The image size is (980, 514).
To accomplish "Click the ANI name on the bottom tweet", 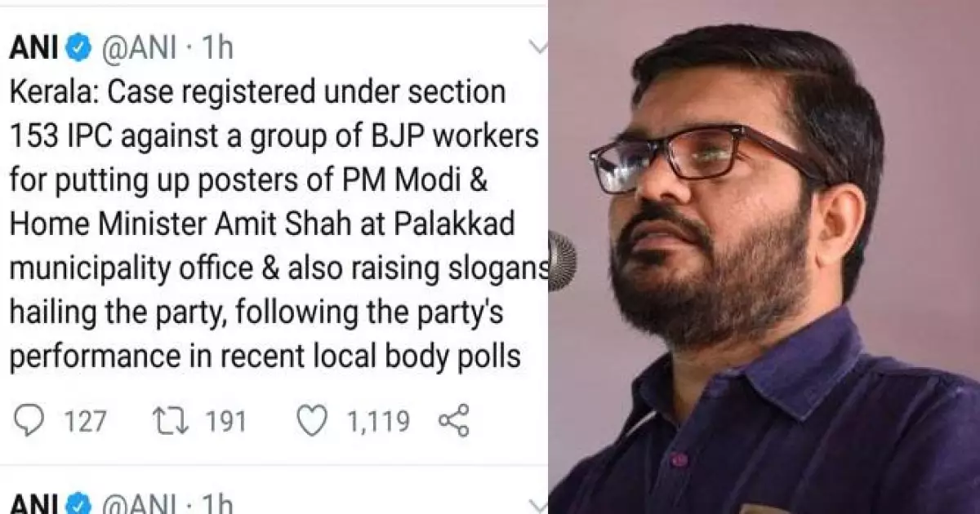I will pos(33,504).
